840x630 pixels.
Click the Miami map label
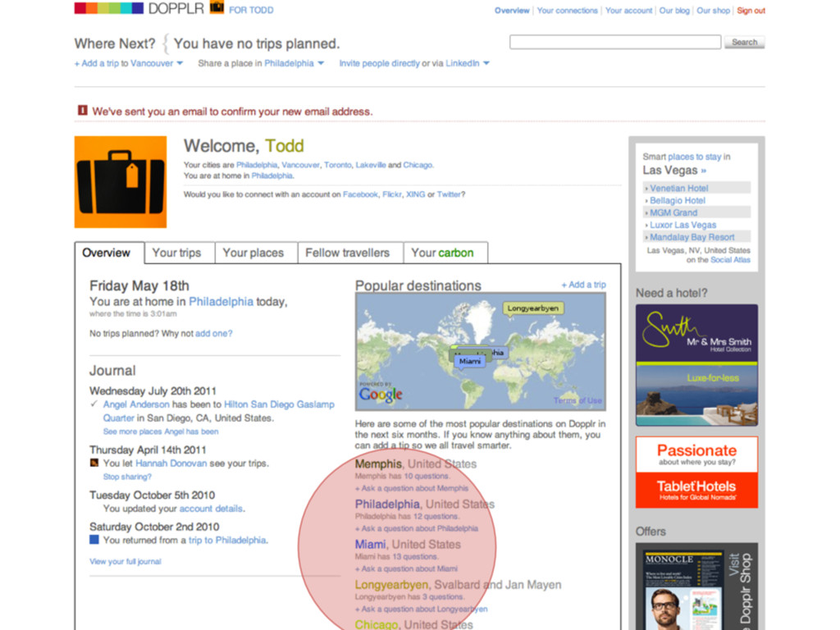470,361
